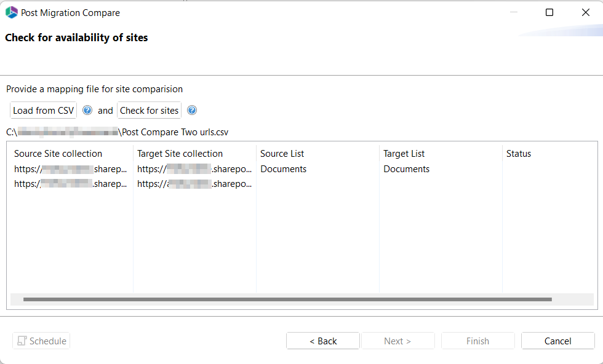Go back using the Back button

[322, 341]
